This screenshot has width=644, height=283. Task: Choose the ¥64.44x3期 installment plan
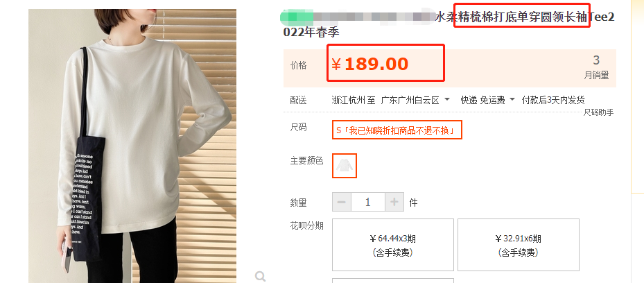[392, 245]
